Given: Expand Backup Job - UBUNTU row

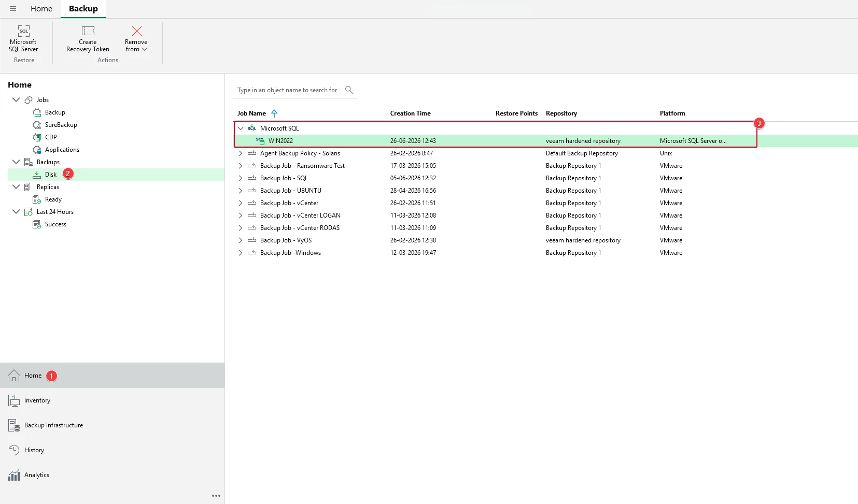Looking at the screenshot, I should click(x=241, y=191).
